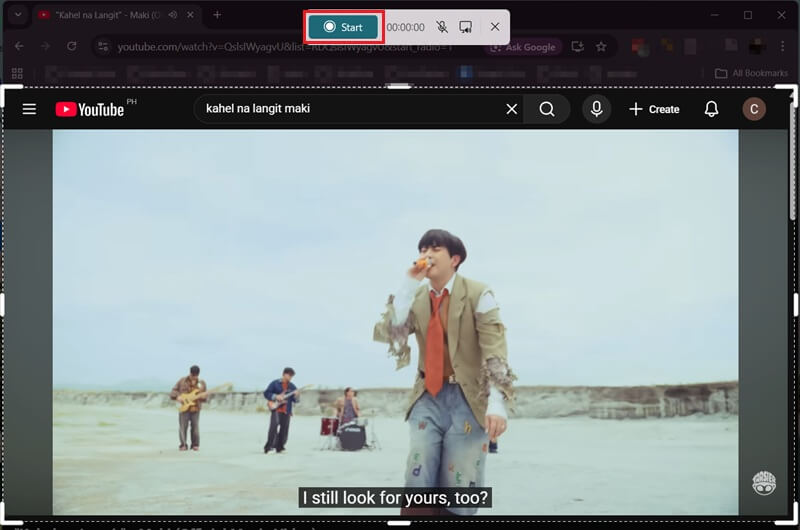The width and height of the screenshot is (800, 530).
Task: Click the Chrome address bar URL
Action: coord(285,47)
